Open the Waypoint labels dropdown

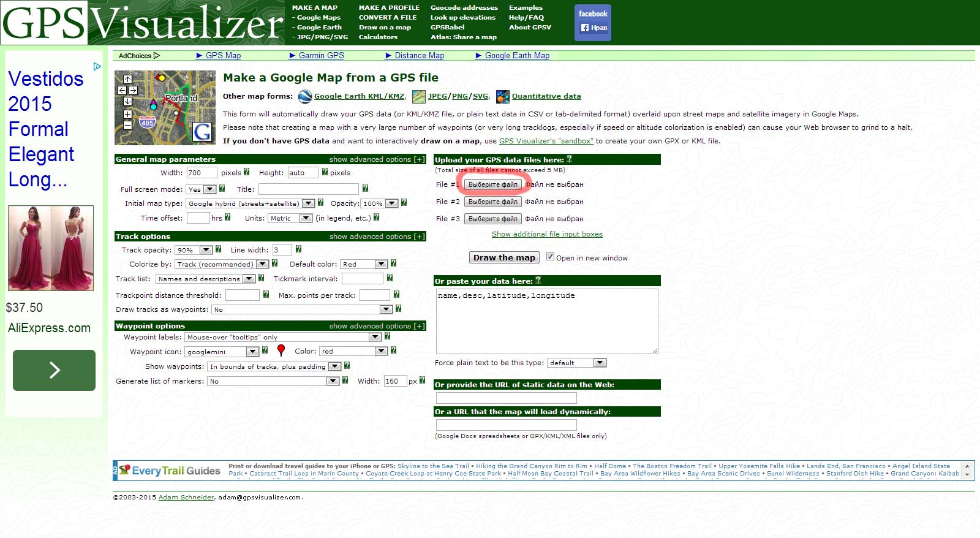(x=283, y=337)
